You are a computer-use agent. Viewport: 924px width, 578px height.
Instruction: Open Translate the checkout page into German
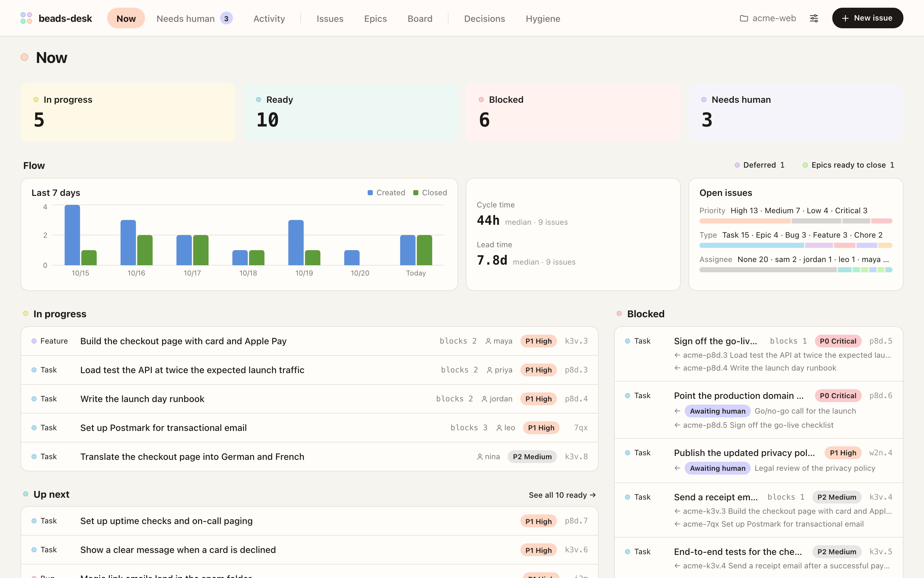pyautogui.click(x=309, y=457)
